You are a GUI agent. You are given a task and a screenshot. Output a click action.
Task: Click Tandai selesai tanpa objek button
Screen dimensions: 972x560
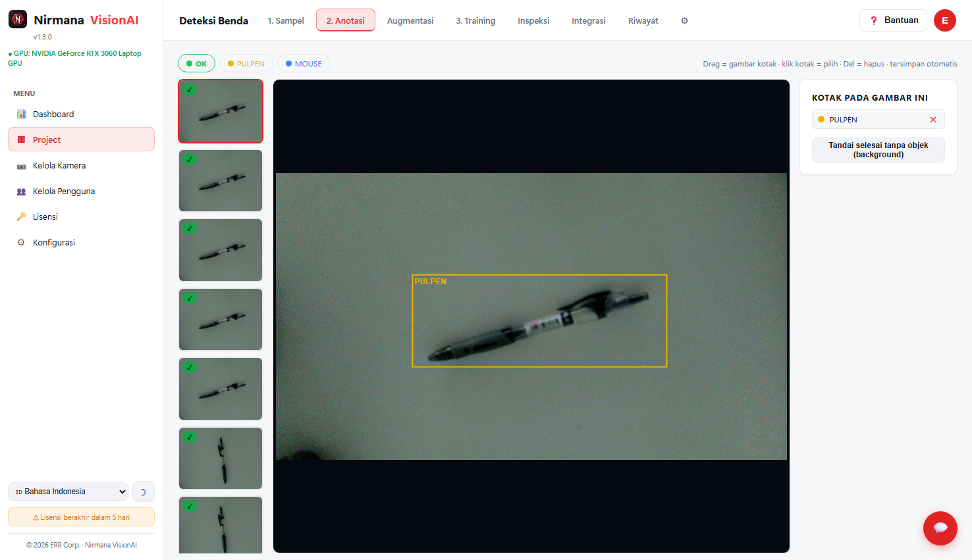click(x=878, y=150)
